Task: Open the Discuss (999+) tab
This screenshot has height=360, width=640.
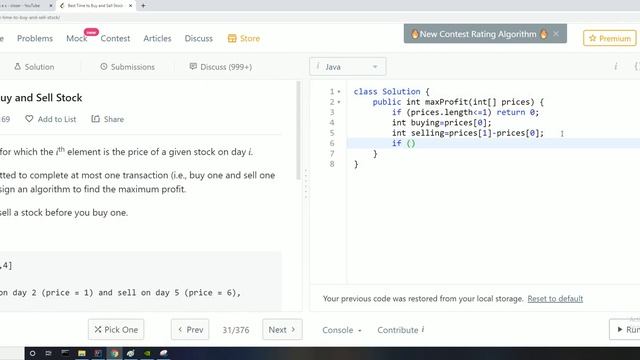Action: coord(220,67)
